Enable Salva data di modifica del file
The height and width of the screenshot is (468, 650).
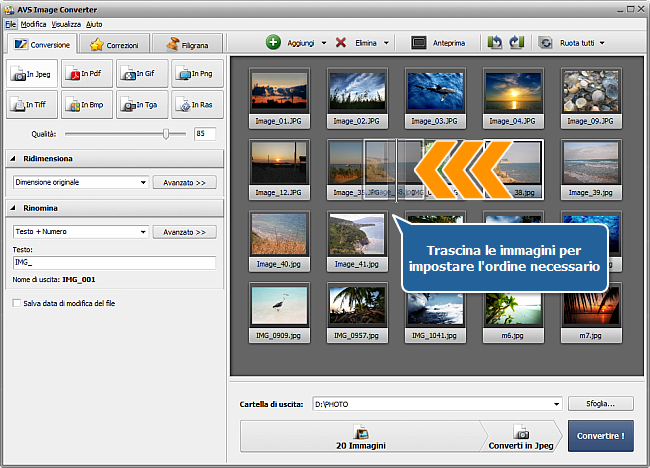[17, 303]
